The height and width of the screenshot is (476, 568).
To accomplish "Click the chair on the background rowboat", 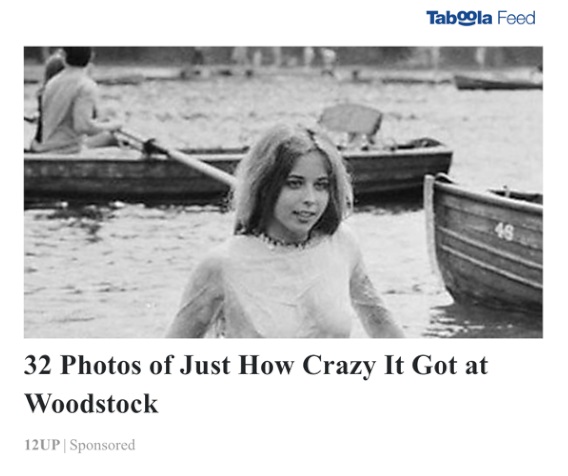I will (350, 121).
